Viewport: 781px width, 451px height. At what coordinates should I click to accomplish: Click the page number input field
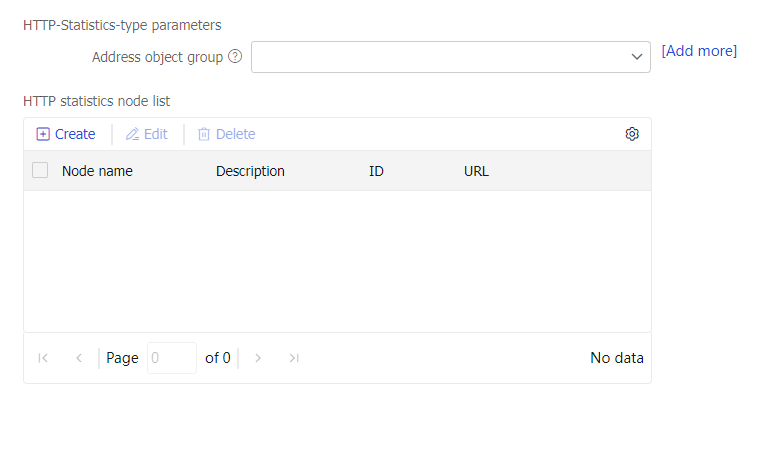(171, 358)
